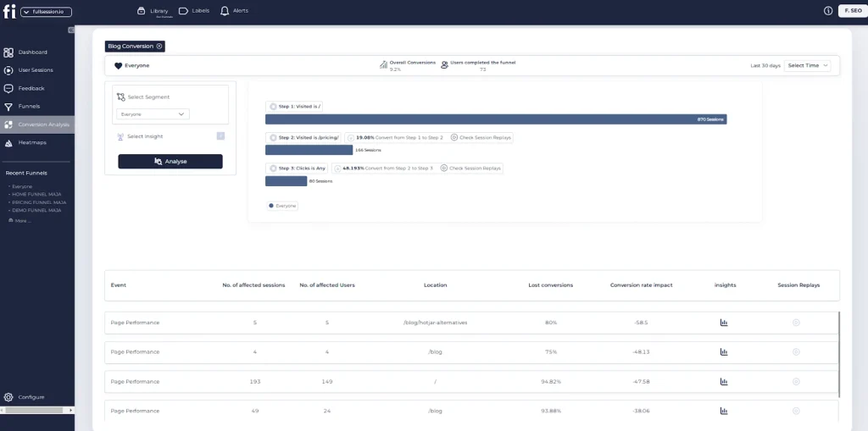Click the 870 Sessions bar
The height and width of the screenshot is (431, 868).
pyautogui.click(x=496, y=119)
